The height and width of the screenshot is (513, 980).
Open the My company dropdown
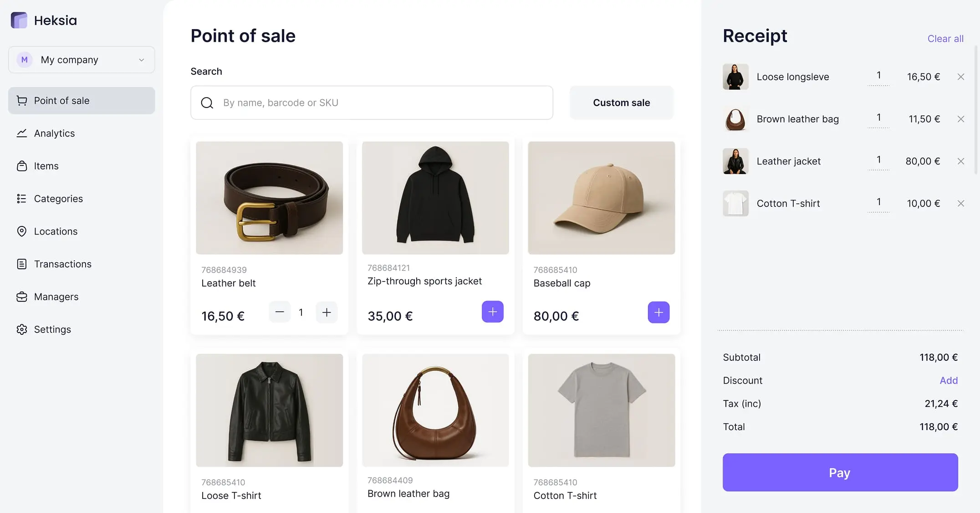point(82,60)
